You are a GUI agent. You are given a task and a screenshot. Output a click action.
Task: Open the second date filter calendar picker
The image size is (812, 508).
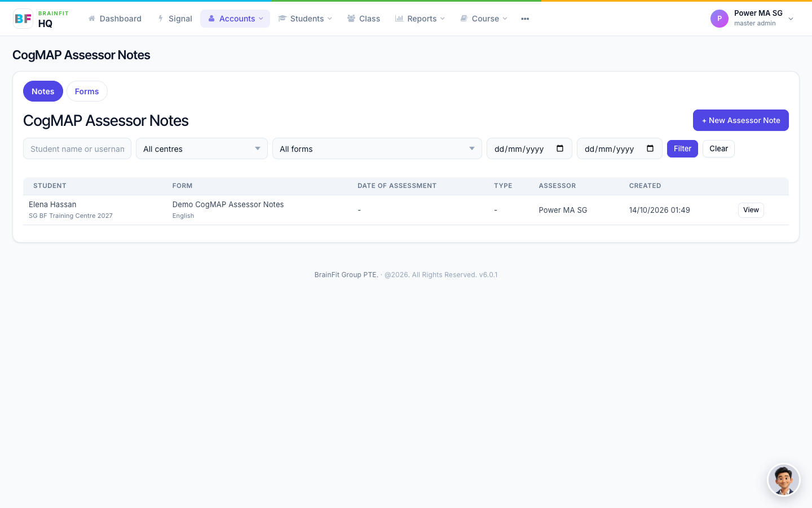click(650, 148)
